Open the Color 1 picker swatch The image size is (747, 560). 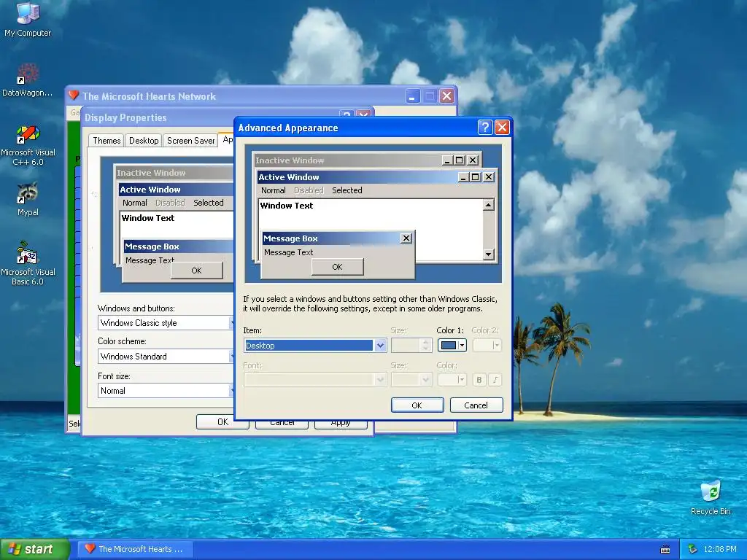point(452,345)
